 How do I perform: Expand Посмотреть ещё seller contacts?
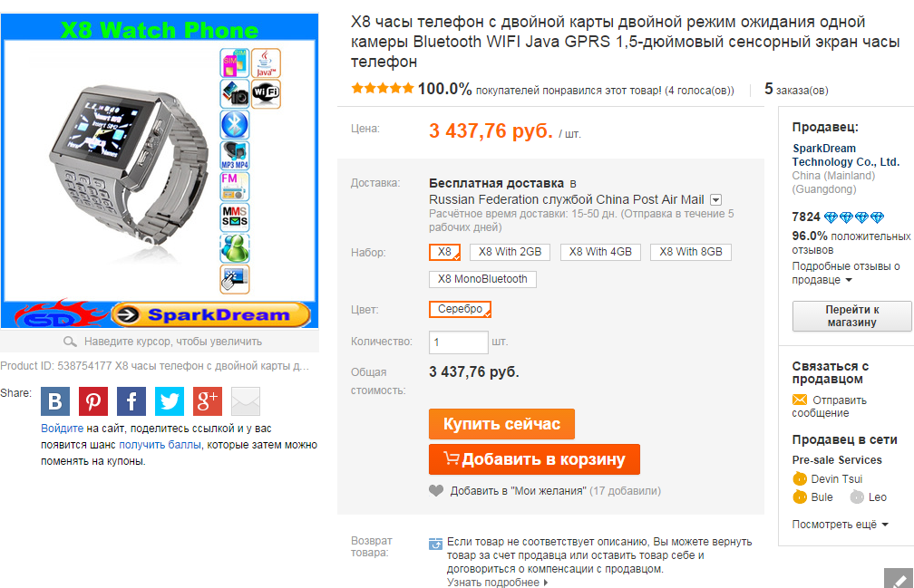tap(840, 525)
